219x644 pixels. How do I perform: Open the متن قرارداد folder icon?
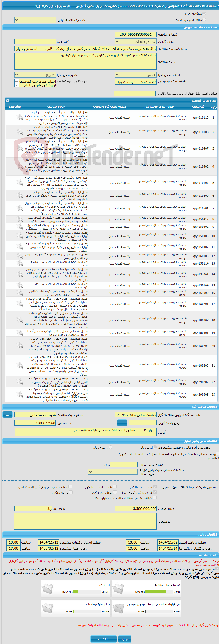pos(118,608)
